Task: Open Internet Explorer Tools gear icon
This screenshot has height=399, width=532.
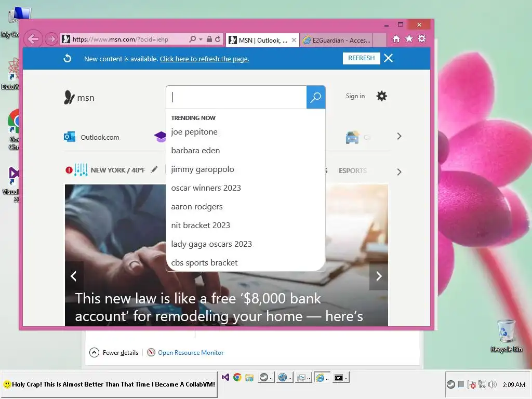Action: (x=422, y=39)
